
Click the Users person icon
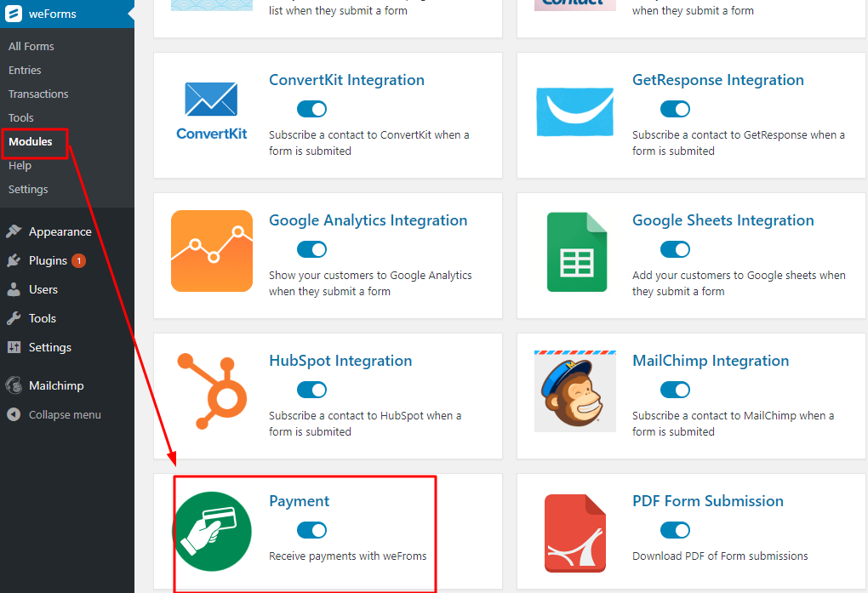click(14, 289)
